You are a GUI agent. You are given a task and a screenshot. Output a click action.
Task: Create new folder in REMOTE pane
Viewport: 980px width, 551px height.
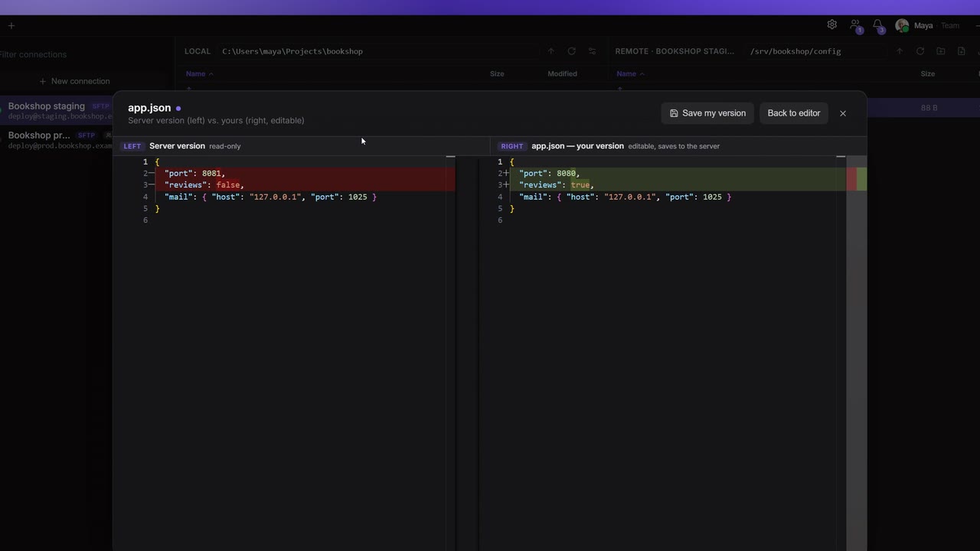[941, 51]
